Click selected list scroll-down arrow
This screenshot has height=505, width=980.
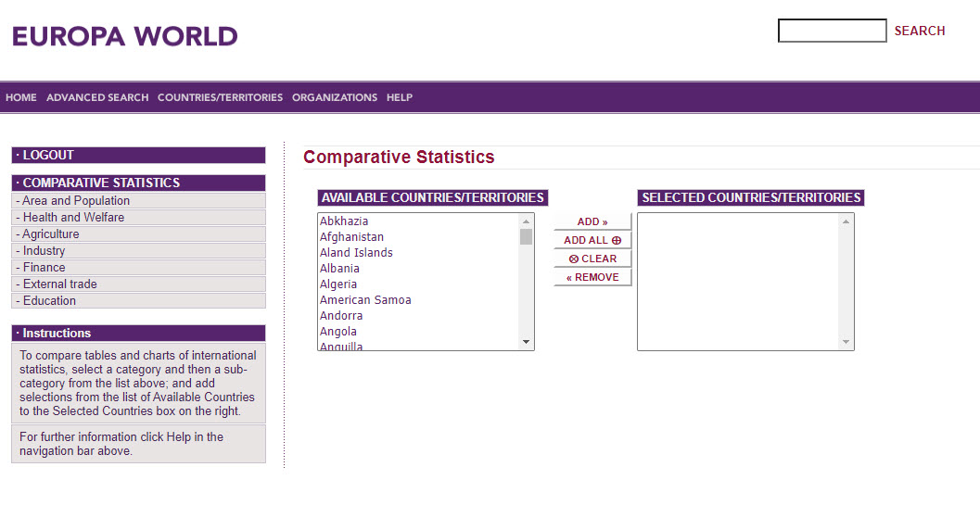[x=846, y=342]
